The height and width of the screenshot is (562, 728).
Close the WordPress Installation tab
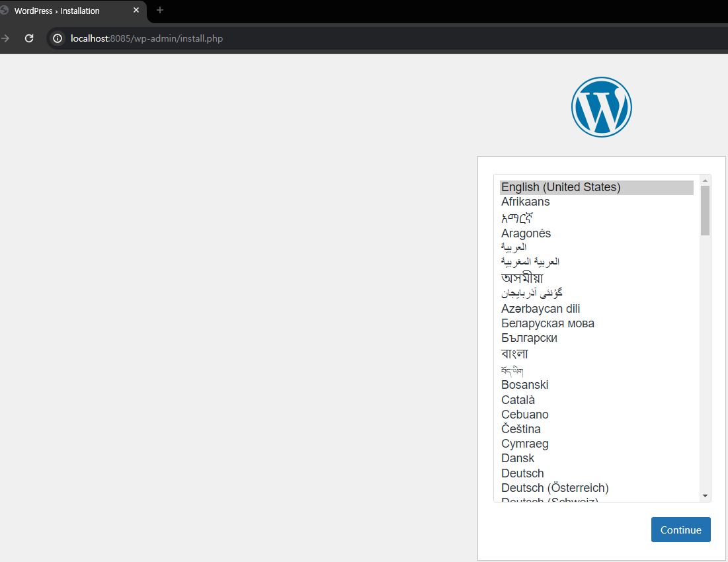pos(136,10)
